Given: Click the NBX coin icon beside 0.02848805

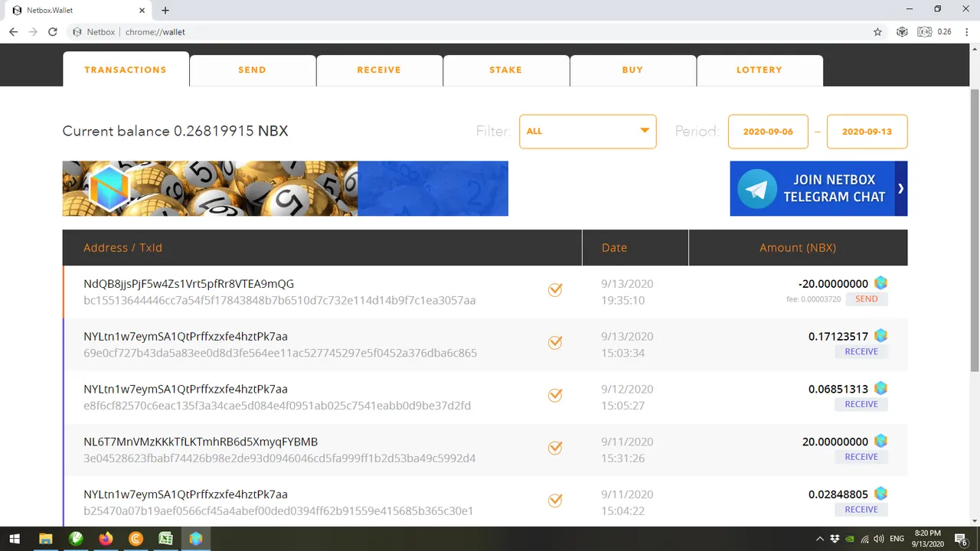Looking at the screenshot, I should tap(881, 494).
